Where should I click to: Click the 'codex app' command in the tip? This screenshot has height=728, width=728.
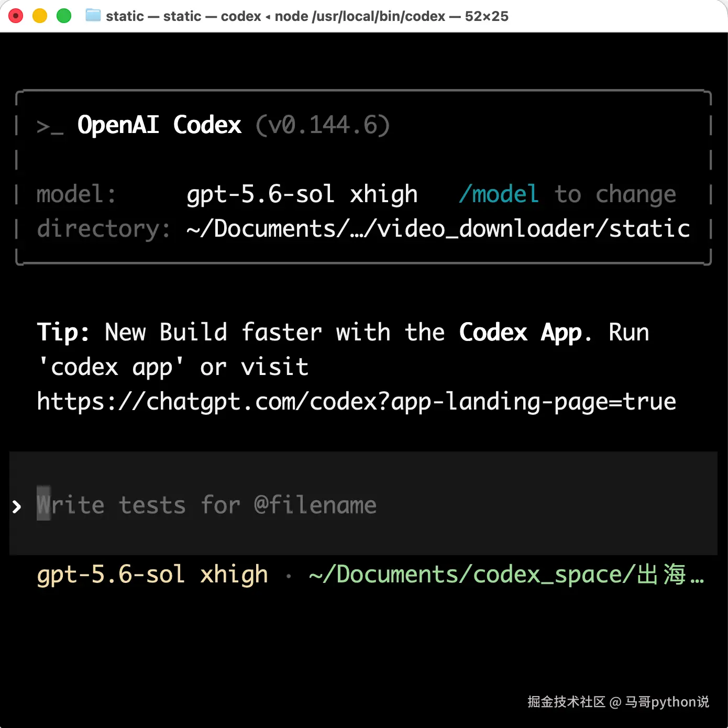[x=111, y=367]
